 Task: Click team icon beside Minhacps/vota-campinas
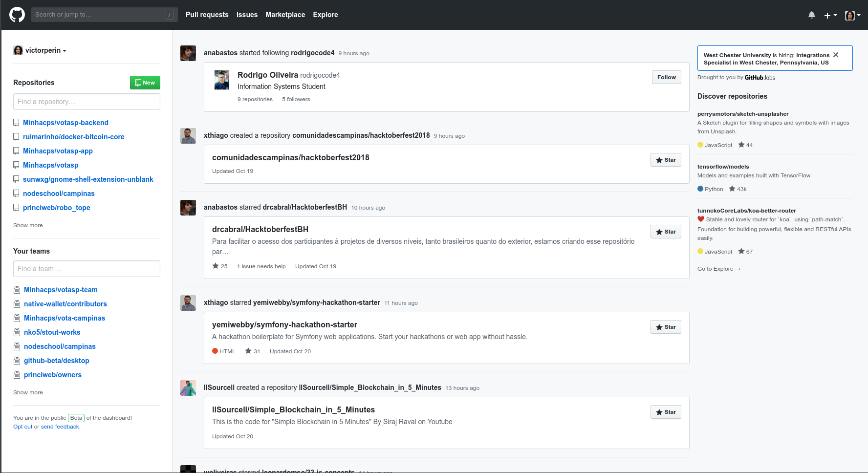[17, 318]
